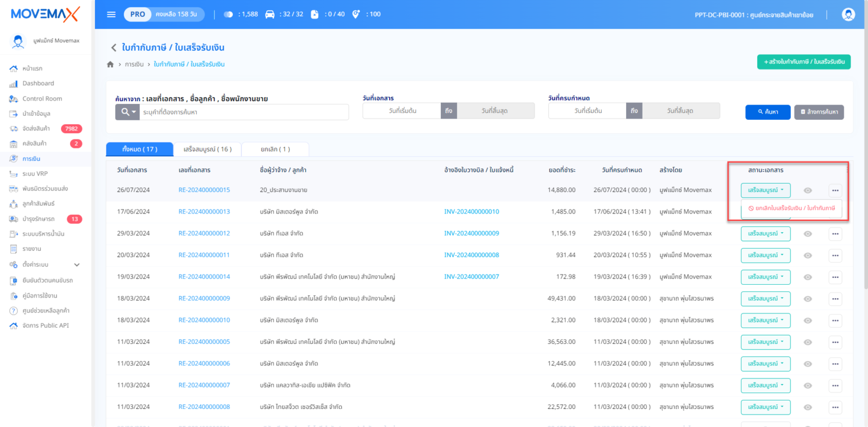Click the vehicle count car icon
This screenshot has width=868, height=427.
coord(270,15)
